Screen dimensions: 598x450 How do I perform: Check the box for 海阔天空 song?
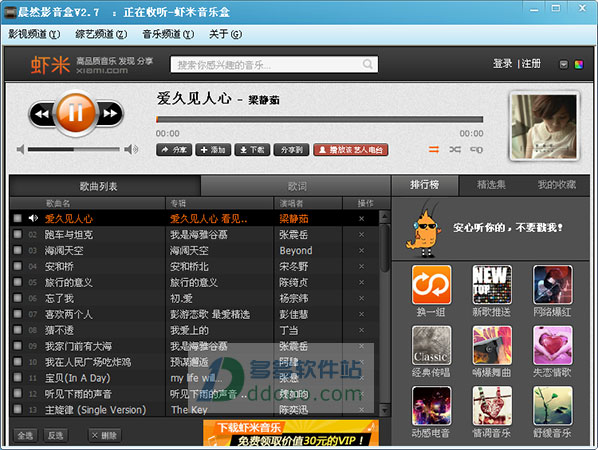[18, 250]
